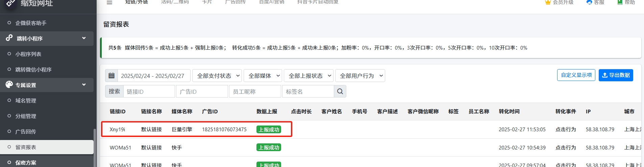Open the 全部支付状态 dropdown
Image resolution: width=644 pixels, height=167 pixels.
pos(217,76)
